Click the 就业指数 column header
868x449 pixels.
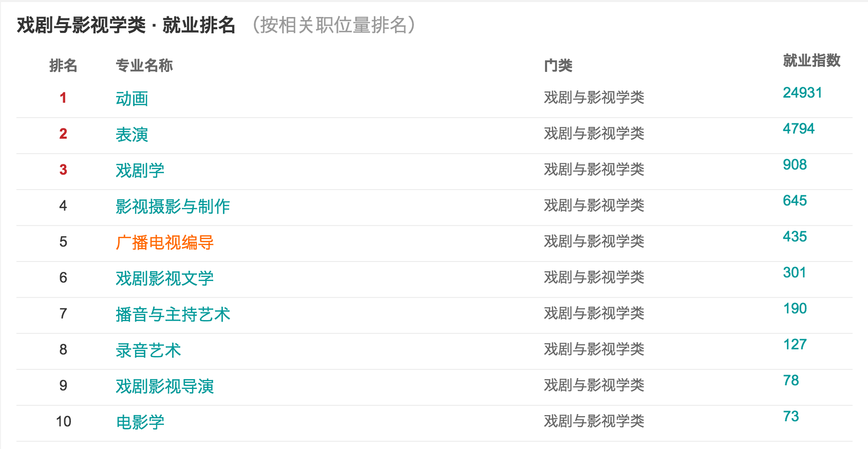pos(812,61)
